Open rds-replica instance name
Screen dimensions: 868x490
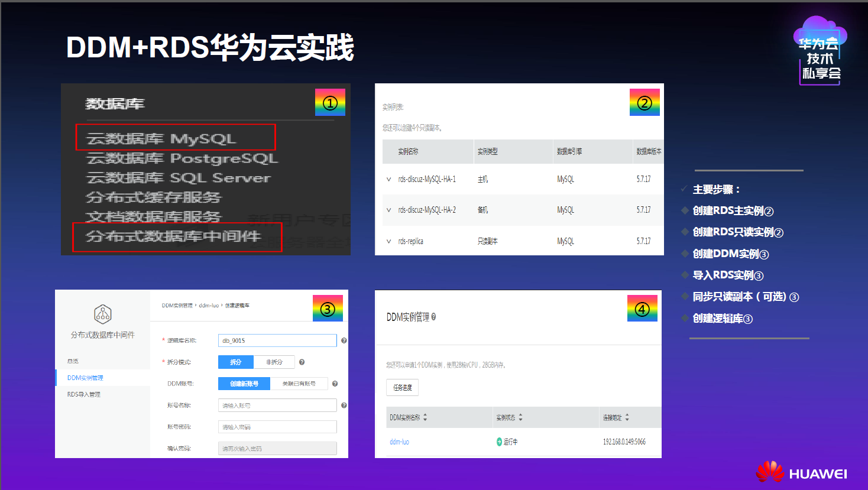(x=411, y=241)
